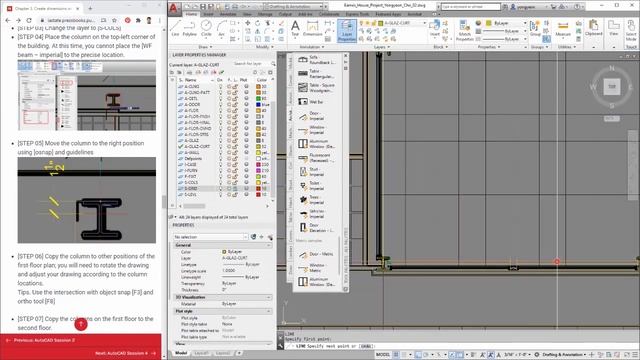Click color swatch of S-GRID layer
The image size is (640, 360).
258,189
